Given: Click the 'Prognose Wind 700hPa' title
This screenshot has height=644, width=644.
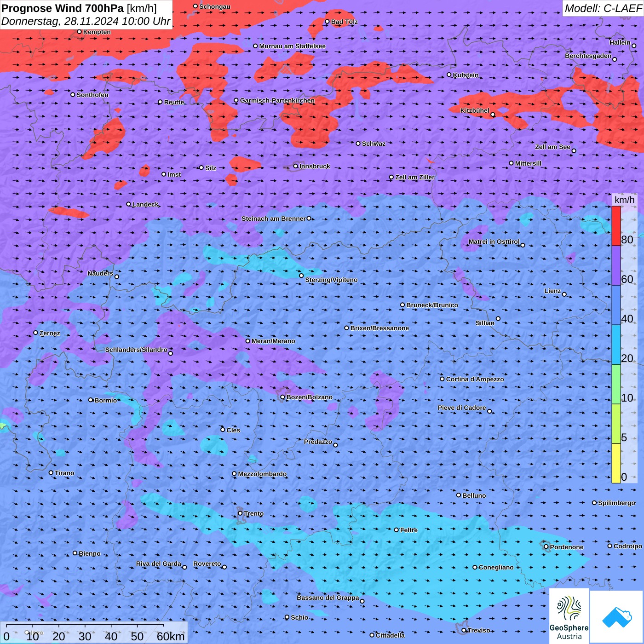Looking at the screenshot, I should tap(63, 8).
